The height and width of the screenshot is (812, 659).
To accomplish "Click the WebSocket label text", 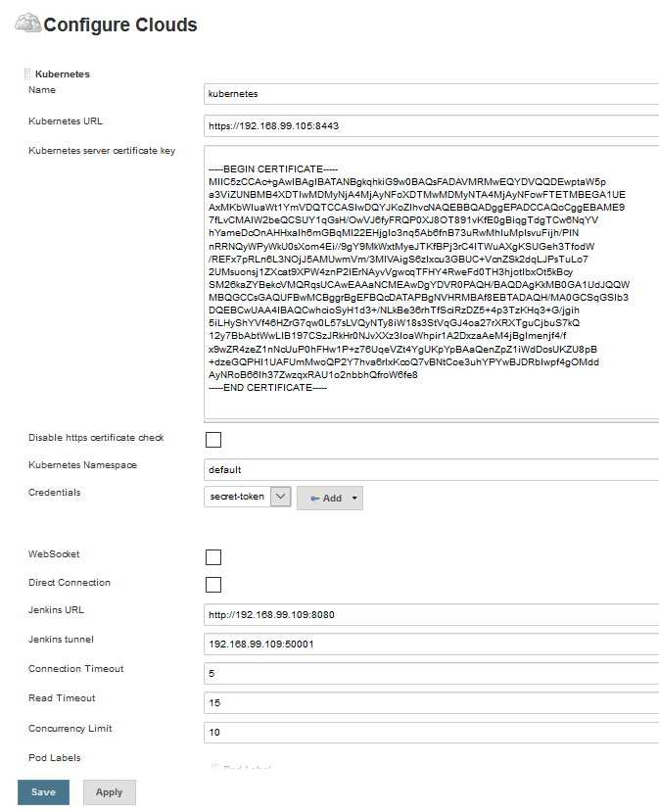I will tap(54, 554).
